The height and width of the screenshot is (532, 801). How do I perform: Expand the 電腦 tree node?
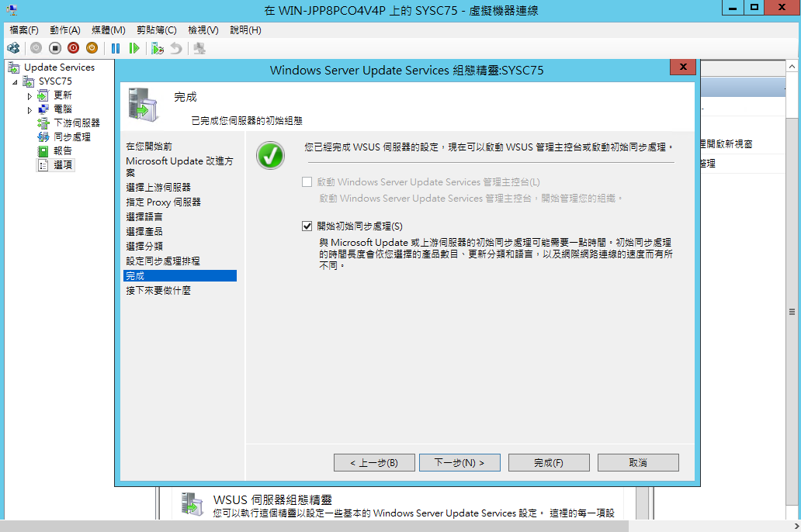click(29, 110)
